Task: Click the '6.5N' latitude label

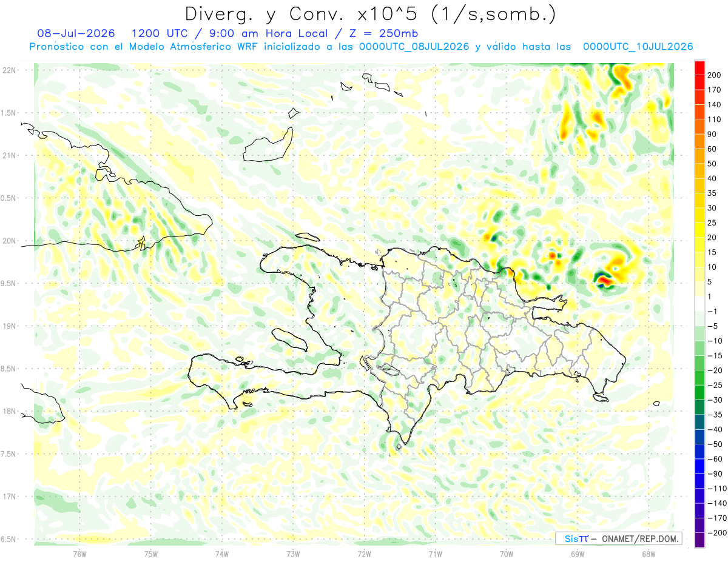Action: point(9,539)
